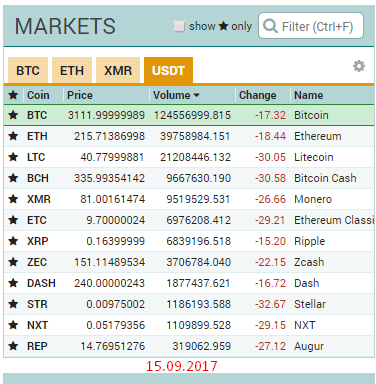Click the Bitcoin price 3111.99999989
Viewport: 376px width, 384px height.
(106, 115)
